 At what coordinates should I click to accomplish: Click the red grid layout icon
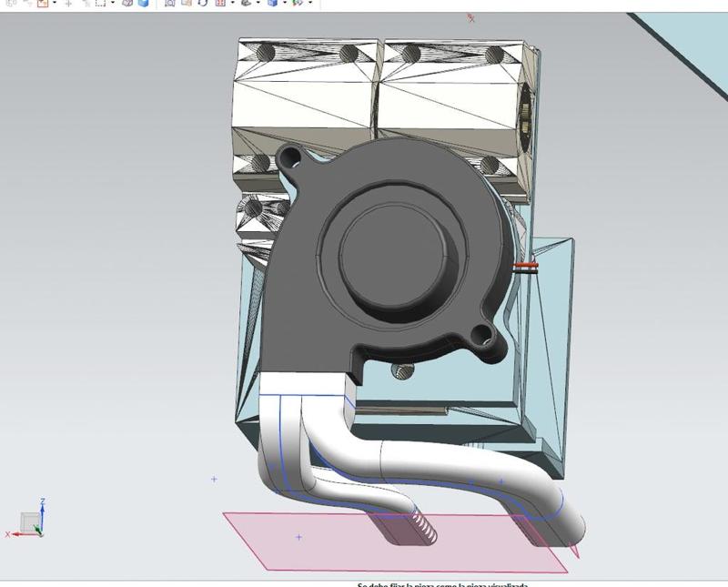coord(220,3)
